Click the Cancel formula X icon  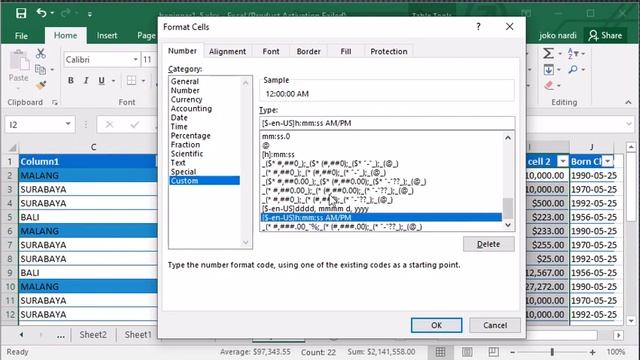109,124
